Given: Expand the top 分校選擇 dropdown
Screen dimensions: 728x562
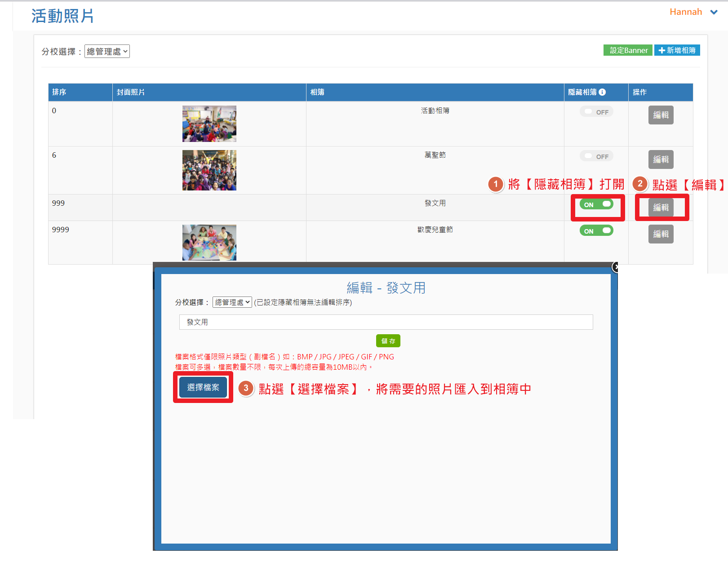Looking at the screenshot, I should 107,52.
